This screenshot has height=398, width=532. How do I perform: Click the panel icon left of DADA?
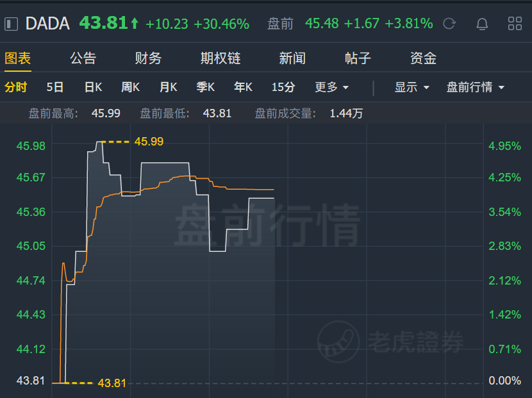(x=11, y=24)
